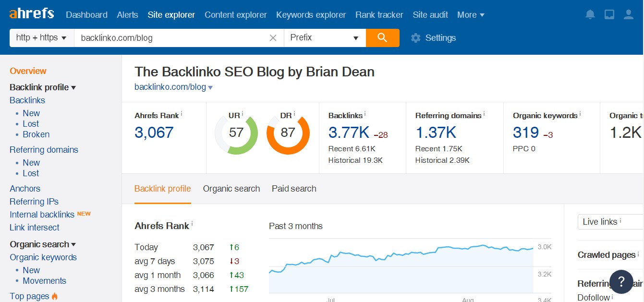Open Settings gear icon

[x=416, y=38]
